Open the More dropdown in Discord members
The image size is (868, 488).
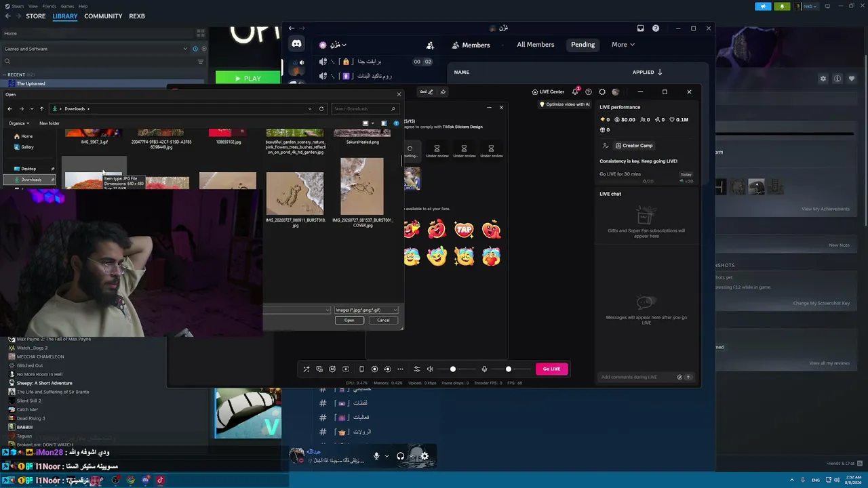pos(623,45)
